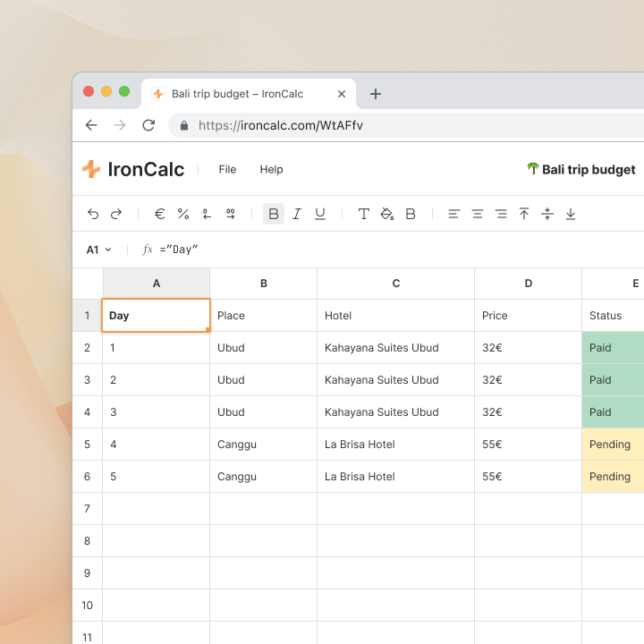
Task: Decrease decimal places
Action: 207,214
